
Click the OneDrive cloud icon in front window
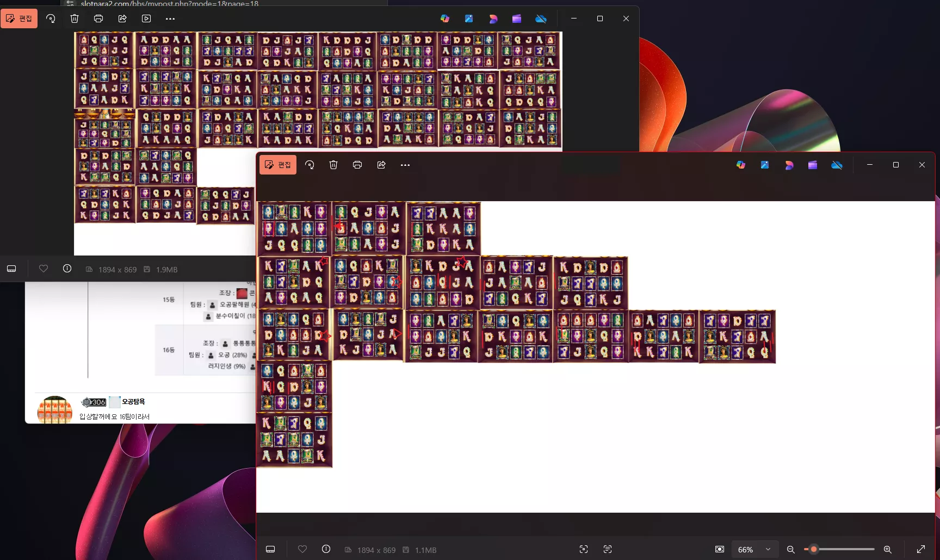pyautogui.click(x=837, y=165)
